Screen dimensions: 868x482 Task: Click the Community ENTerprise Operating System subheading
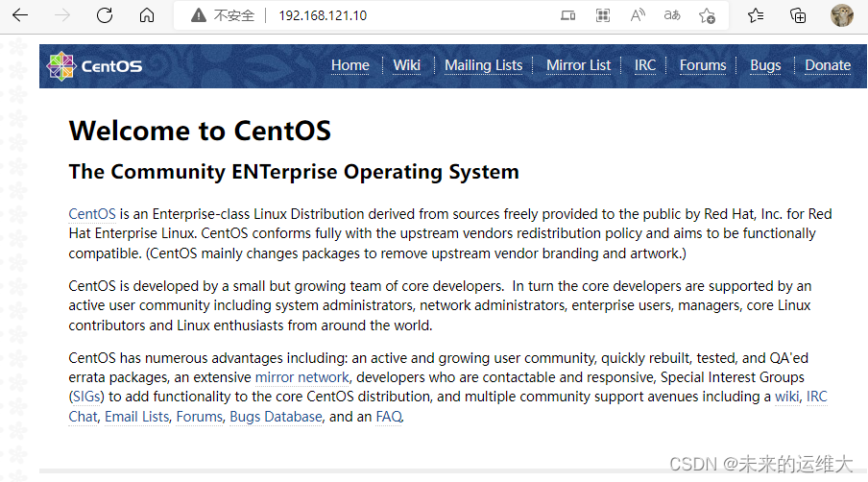294,172
